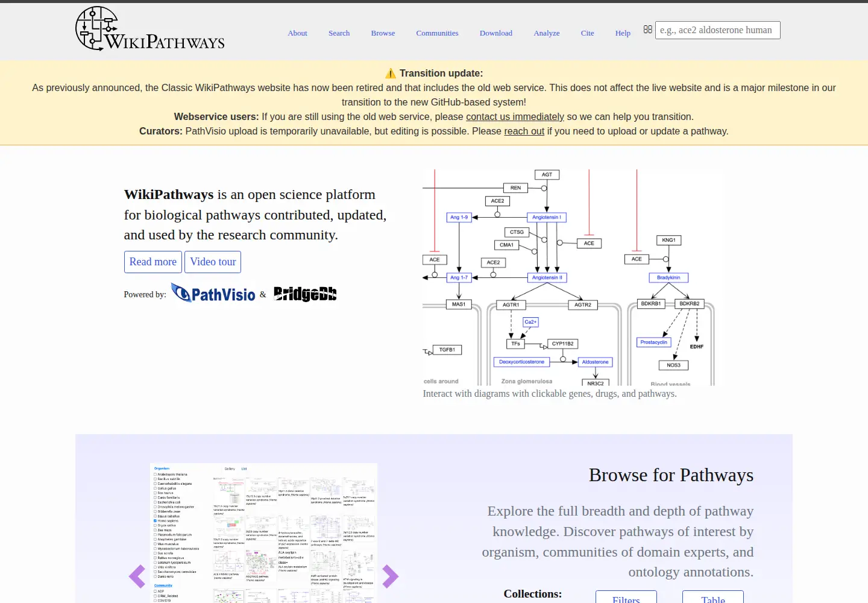Click the Filters collection button

click(x=626, y=598)
